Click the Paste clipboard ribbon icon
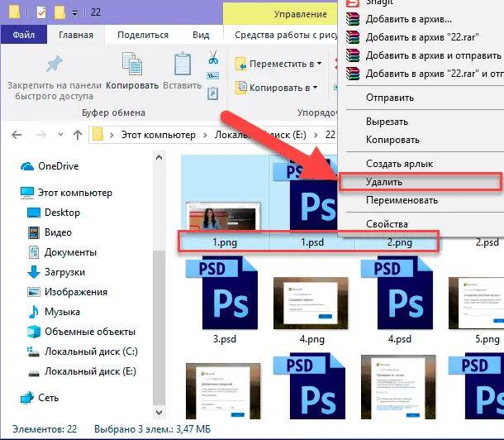Image resolution: width=504 pixels, height=440 pixels. 183,64
